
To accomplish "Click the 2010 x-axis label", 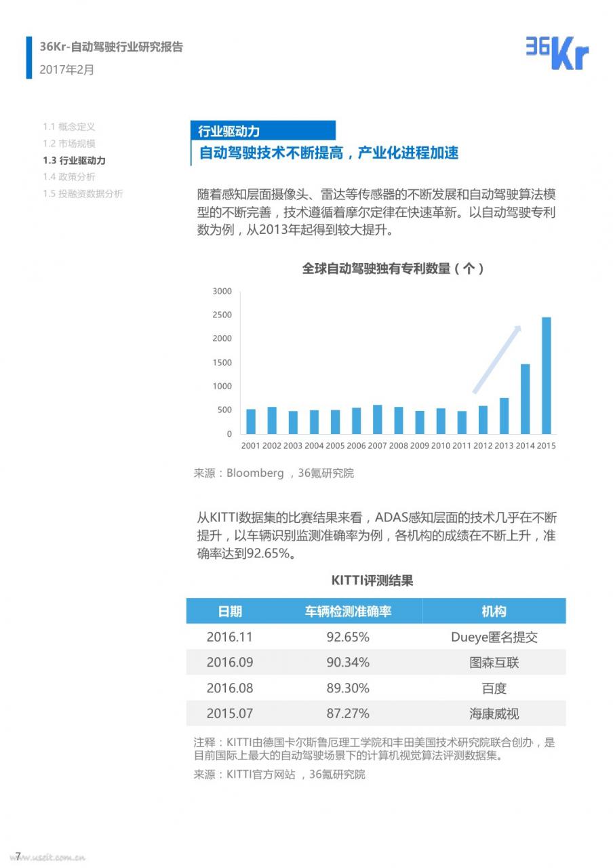I will [x=441, y=446].
